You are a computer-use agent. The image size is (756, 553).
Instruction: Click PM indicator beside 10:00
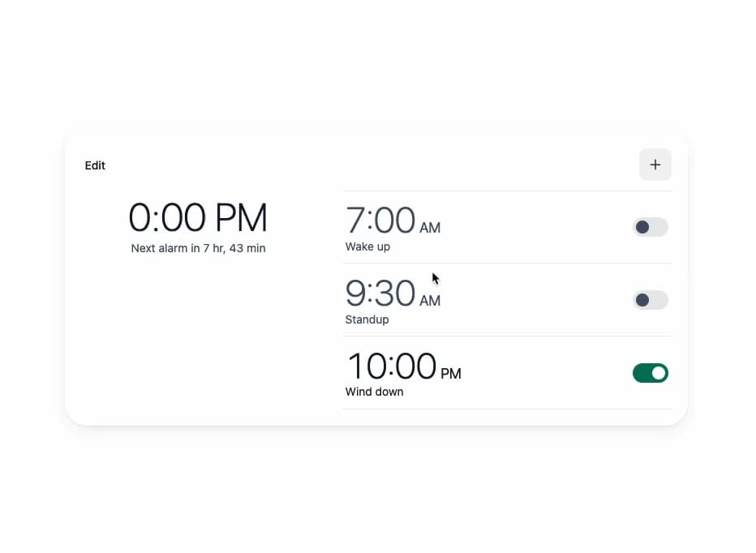451,374
